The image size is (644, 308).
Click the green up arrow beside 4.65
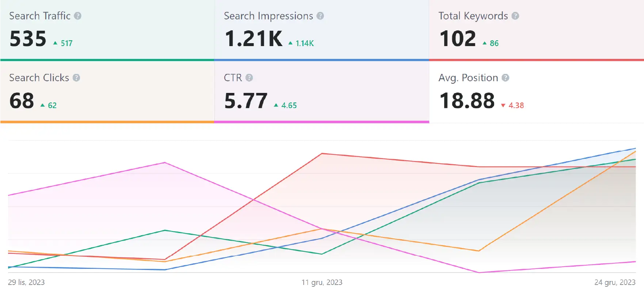(276, 105)
